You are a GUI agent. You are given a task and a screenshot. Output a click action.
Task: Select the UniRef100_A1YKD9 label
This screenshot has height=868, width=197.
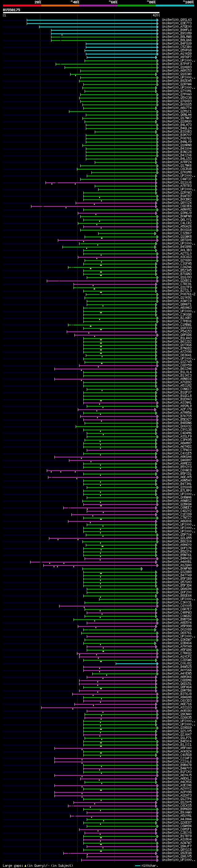coord(177,54)
